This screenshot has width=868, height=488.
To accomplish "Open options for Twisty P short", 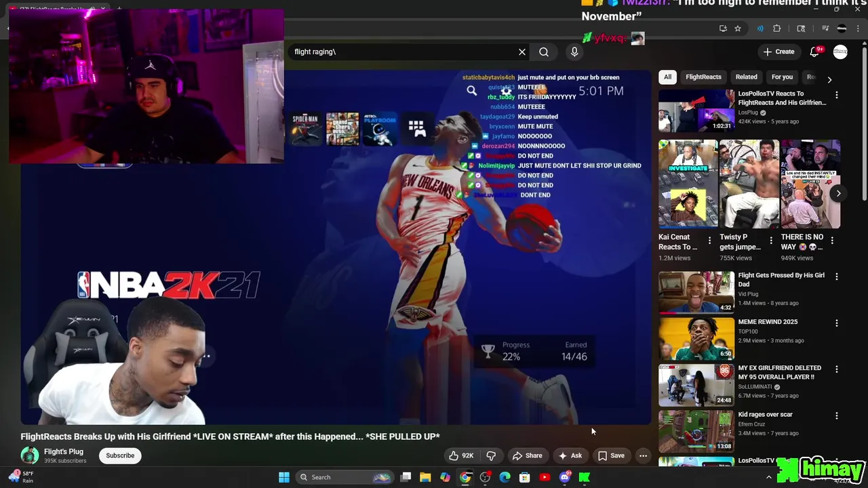I will 770,241.
